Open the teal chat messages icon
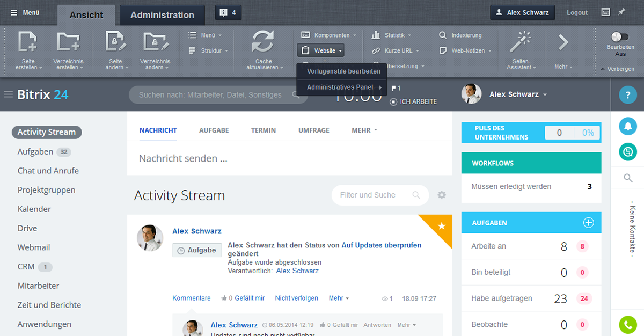 coord(627,152)
